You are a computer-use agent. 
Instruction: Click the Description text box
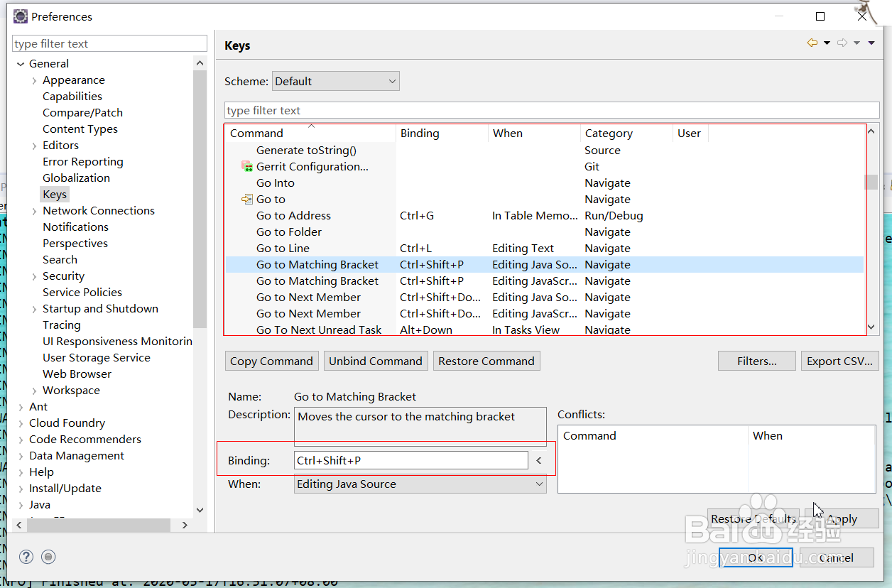[420, 426]
